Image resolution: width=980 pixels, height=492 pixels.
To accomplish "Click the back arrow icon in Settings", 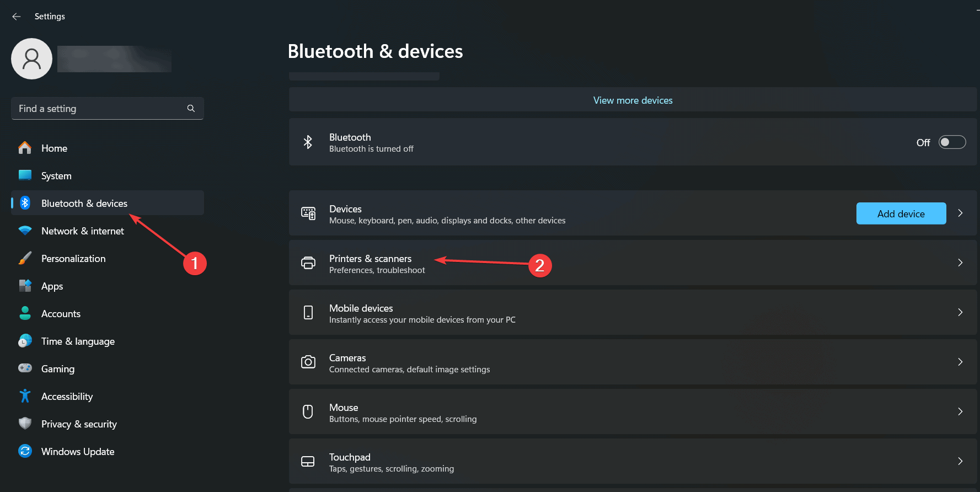I will 17,17.
